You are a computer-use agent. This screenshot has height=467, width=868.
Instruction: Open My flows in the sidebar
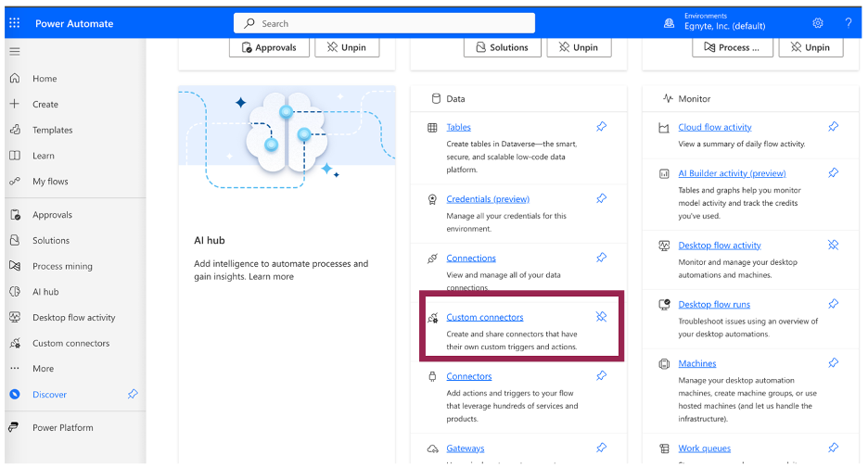(50, 182)
